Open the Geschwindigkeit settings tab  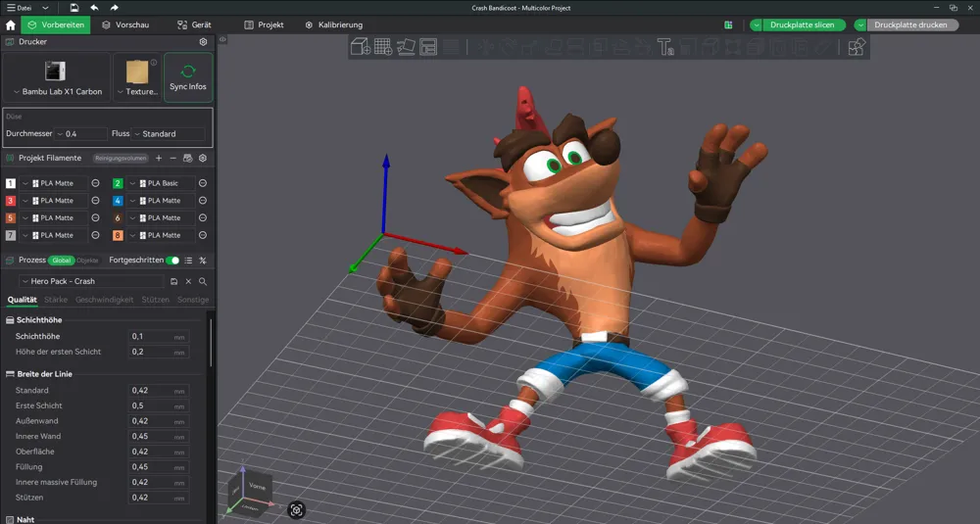tap(105, 300)
